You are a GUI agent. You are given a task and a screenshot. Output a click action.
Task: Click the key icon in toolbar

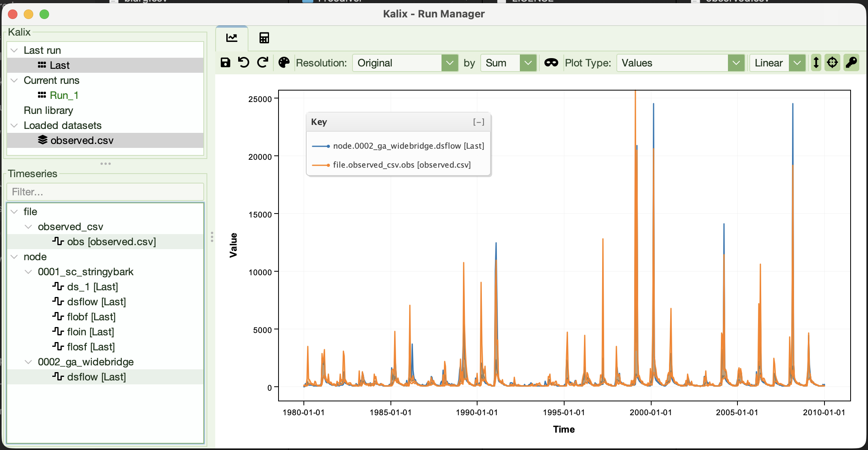click(x=851, y=62)
